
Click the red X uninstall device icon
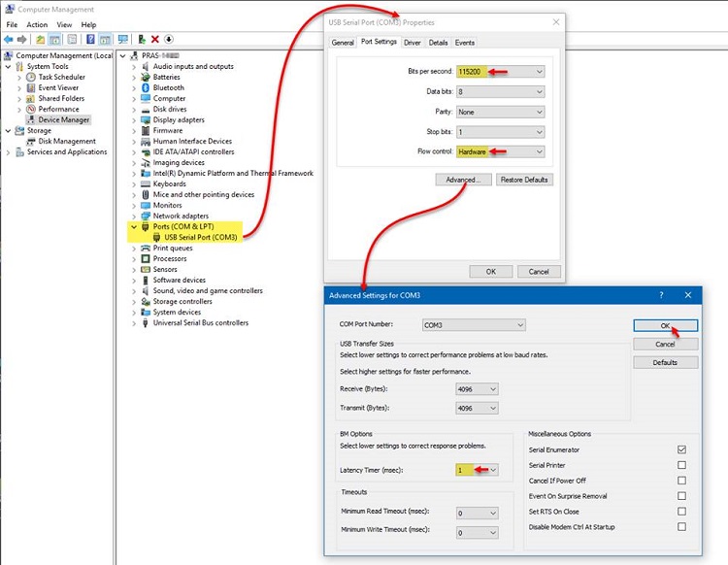155,40
